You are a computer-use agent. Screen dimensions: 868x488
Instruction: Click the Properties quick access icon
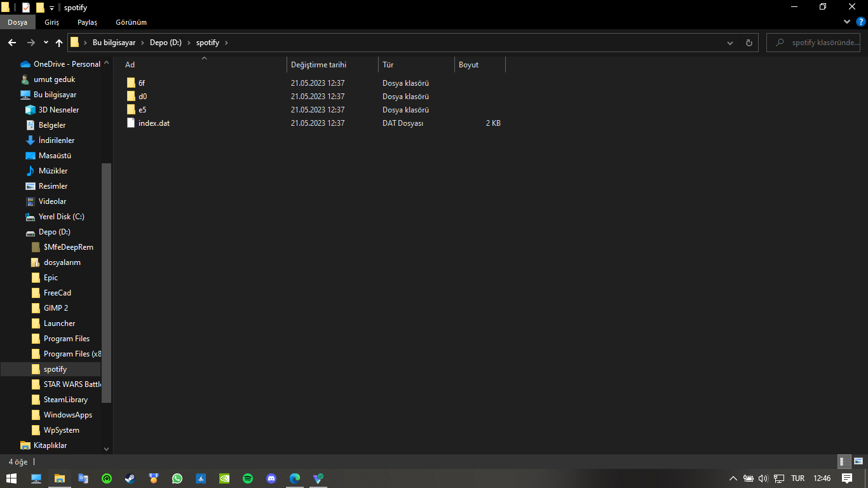pos(26,8)
